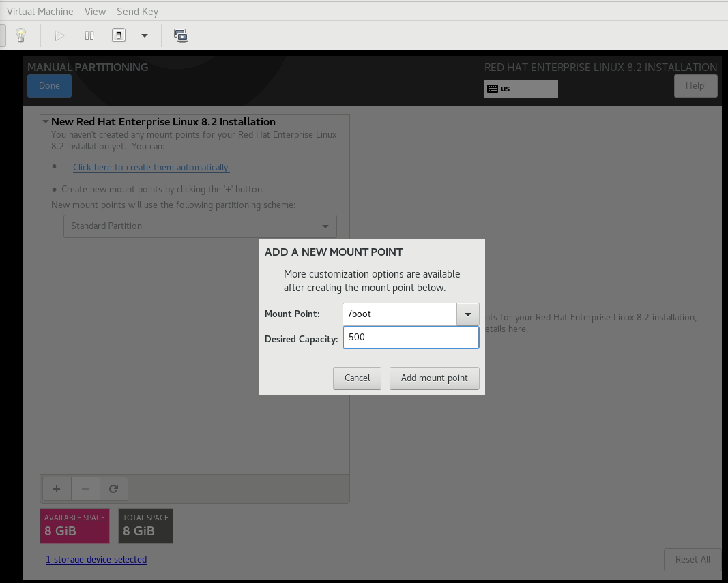Click the TOTAL SPACE 8 GiB box
This screenshot has height=583, width=728.
[145, 526]
